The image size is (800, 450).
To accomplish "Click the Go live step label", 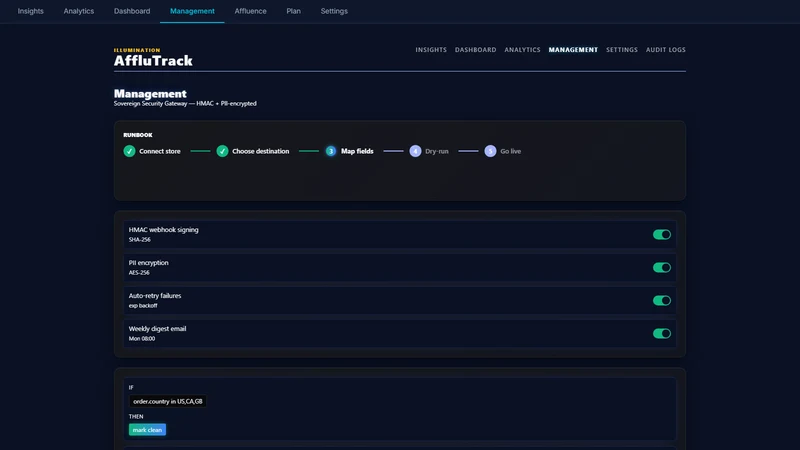I will pos(511,152).
